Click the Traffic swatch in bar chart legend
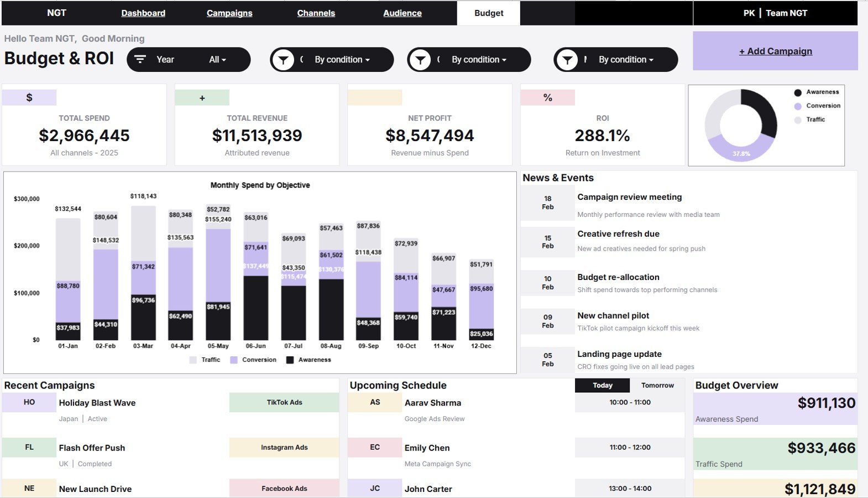The height and width of the screenshot is (498, 868). coord(193,360)
